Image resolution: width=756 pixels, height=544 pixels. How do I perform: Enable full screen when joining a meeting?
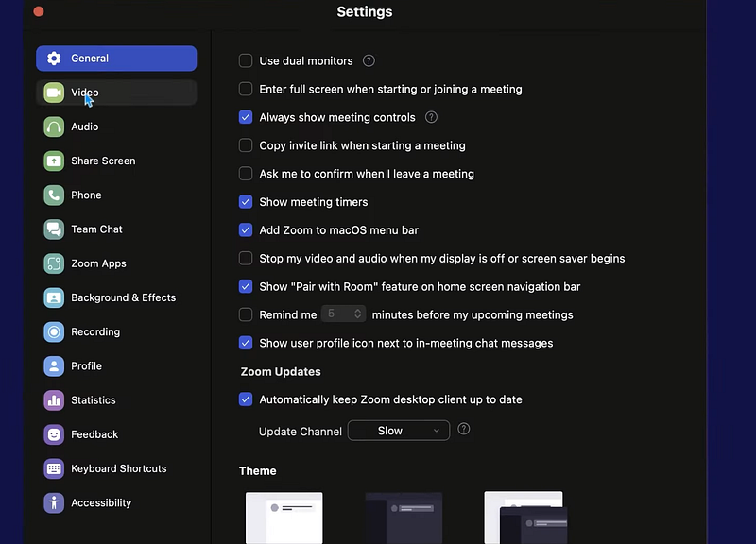coord(246,89)
